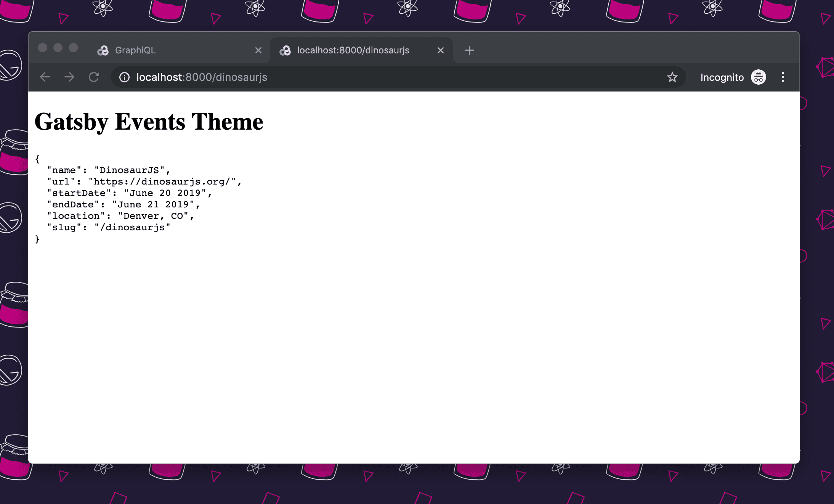Click the Incognito profile icon
834x504 pixels.
[x=758, y=77]
